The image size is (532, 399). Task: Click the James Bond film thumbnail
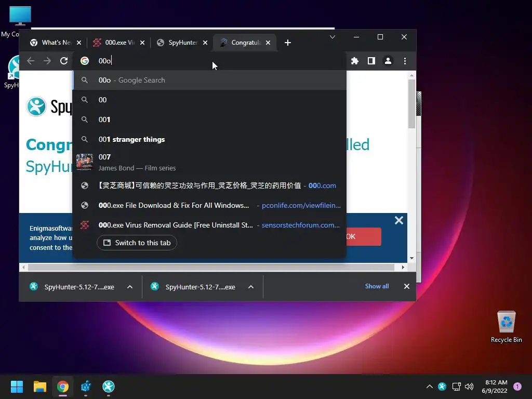click(x=85, y=162)
